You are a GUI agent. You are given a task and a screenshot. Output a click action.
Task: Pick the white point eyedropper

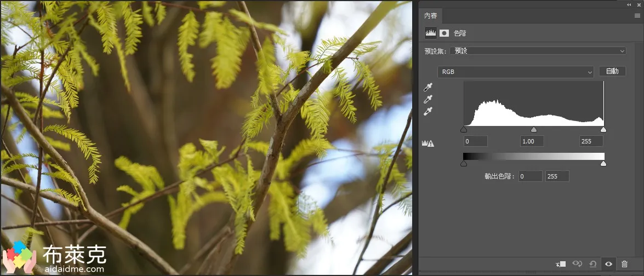pos(428,111)
